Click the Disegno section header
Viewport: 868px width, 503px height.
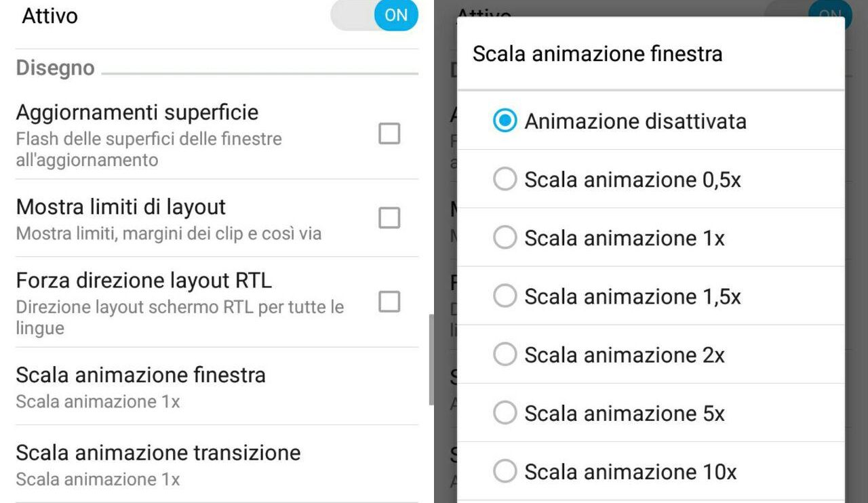click(55, 68)
